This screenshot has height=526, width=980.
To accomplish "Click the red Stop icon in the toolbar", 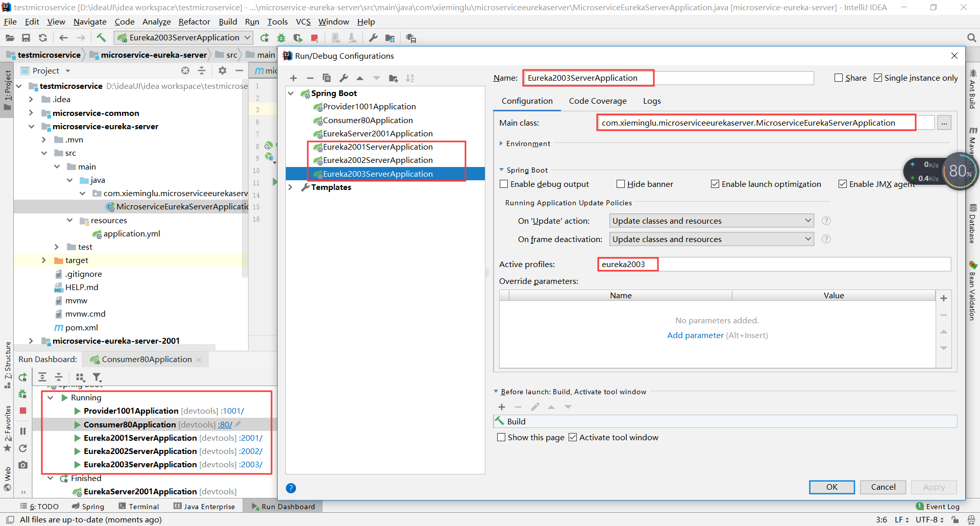I will (x=315, y=38).
